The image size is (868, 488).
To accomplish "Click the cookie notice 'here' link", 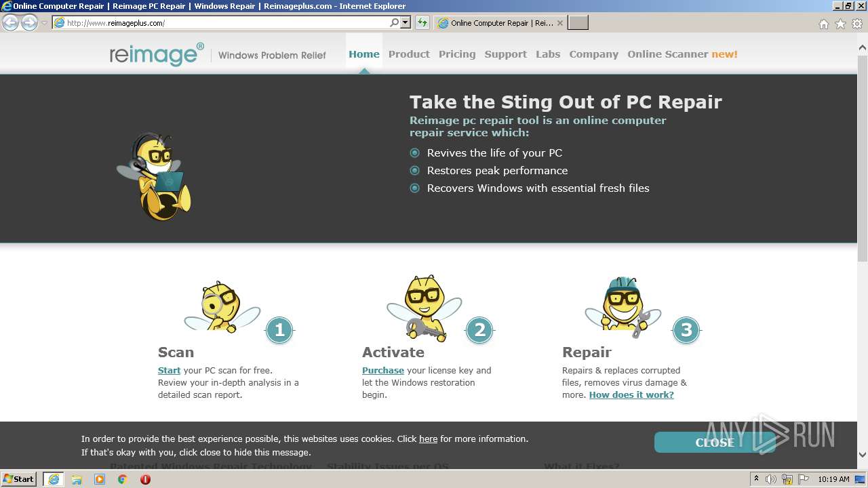I will (428, 439).
